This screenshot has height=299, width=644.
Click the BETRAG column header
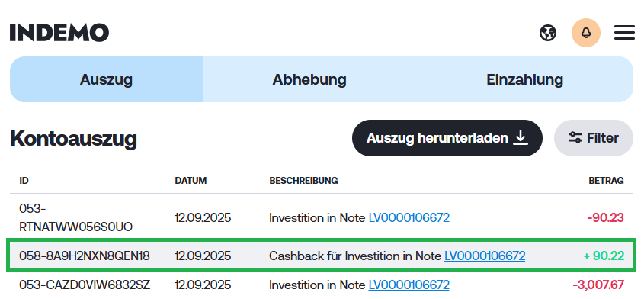coord(606,181)
